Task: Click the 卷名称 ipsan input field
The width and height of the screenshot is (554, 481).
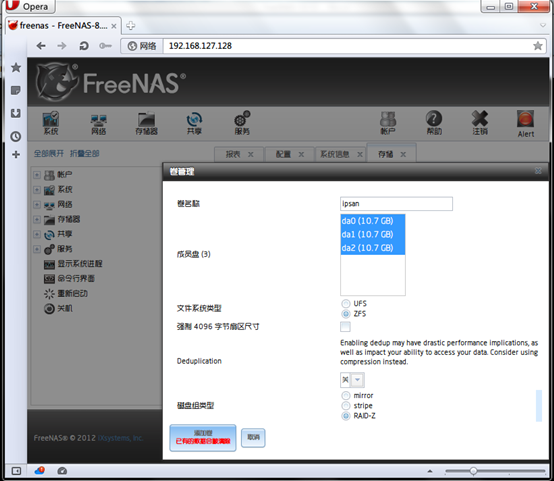Action: (x=396, y=204)
